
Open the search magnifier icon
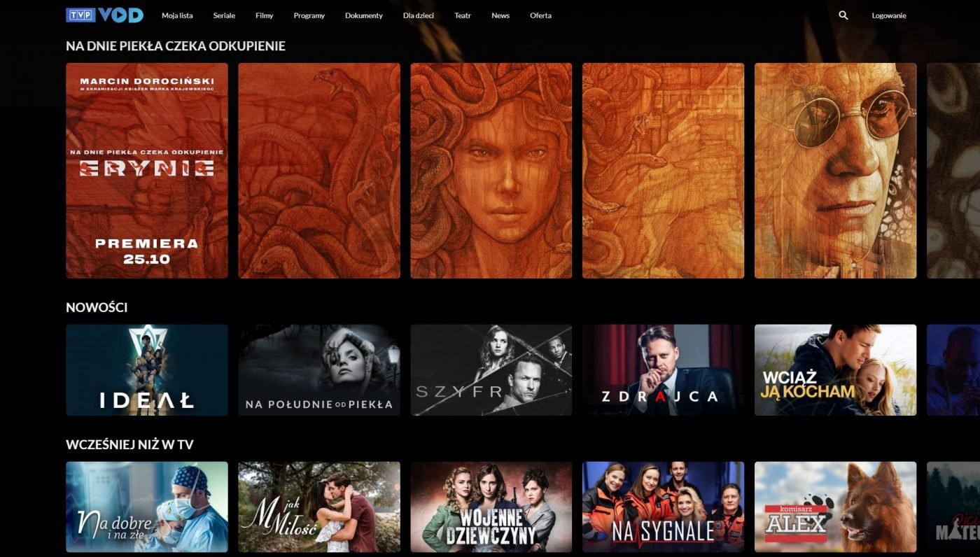click(x=843, y=15)
